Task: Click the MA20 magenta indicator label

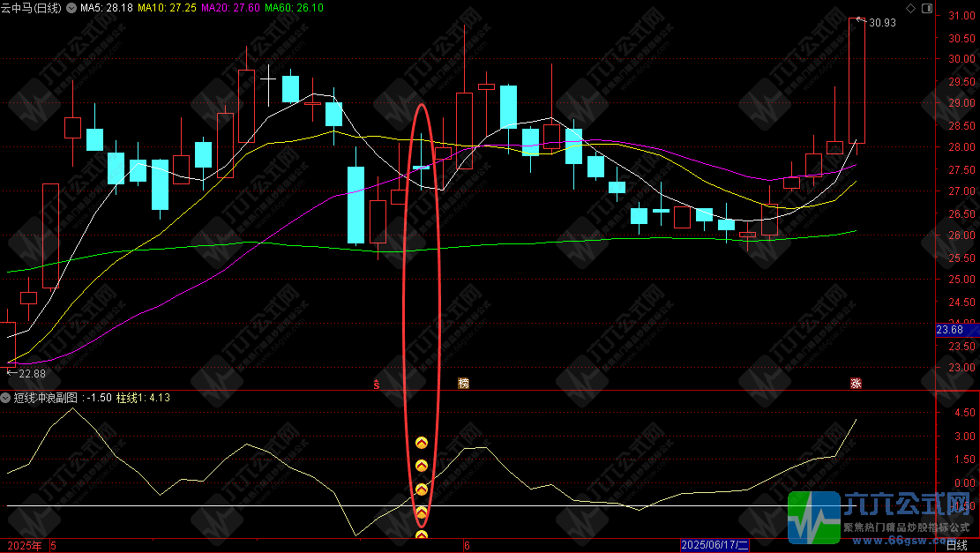Action: pos(232,8)
